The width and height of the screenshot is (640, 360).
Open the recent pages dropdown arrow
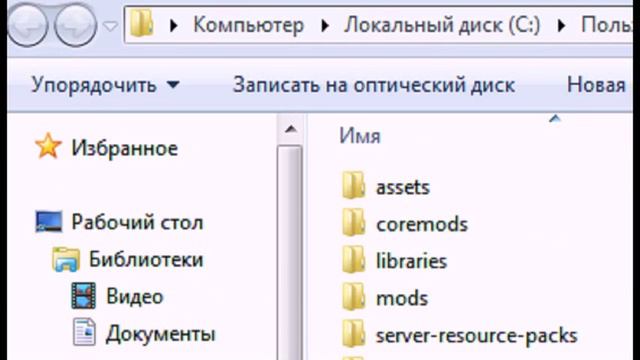pyautogui.click(x=110, y=27)
